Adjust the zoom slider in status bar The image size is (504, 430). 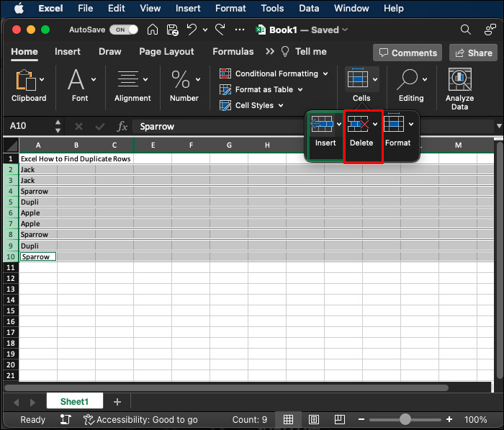[405, 419]
